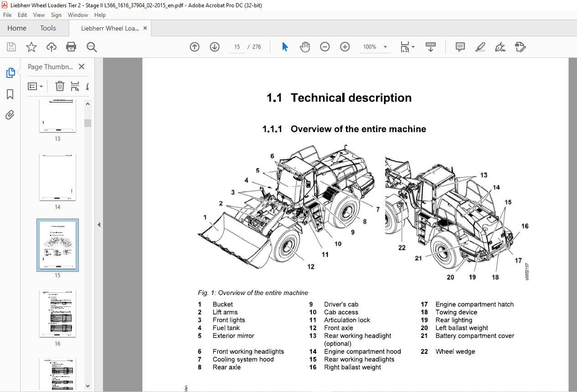
Task: Activate the hand pan tool
Action: (305, 47)
